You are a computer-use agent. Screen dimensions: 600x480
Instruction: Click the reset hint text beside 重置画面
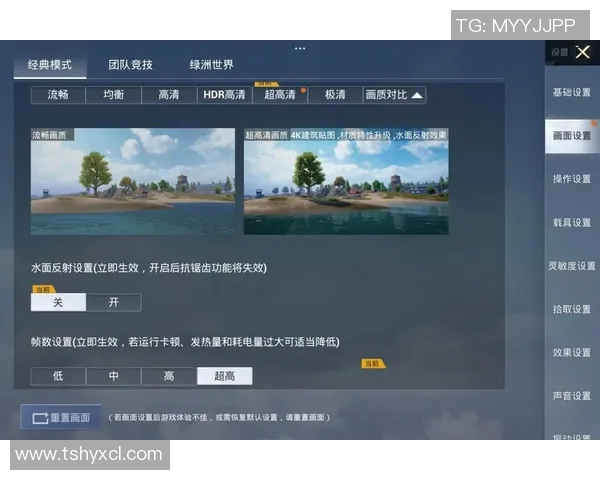point(219,418)
